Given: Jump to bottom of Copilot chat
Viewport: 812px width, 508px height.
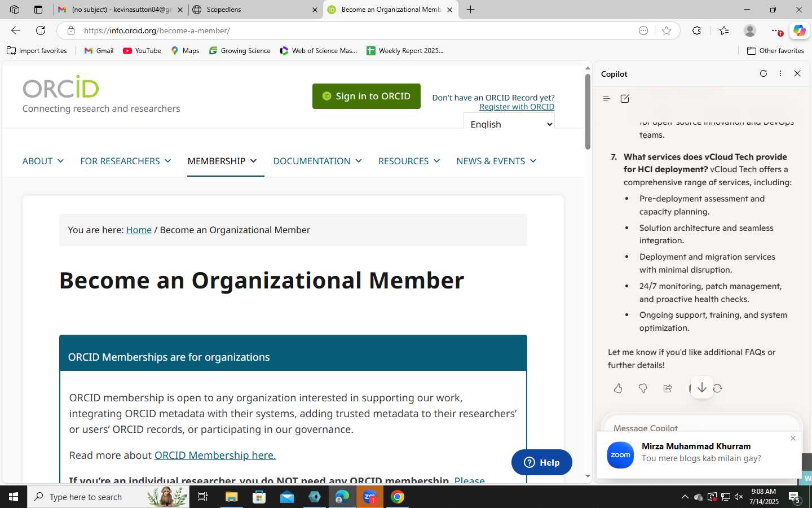Looking at the screenshot, I should click(x=702, y=388).
